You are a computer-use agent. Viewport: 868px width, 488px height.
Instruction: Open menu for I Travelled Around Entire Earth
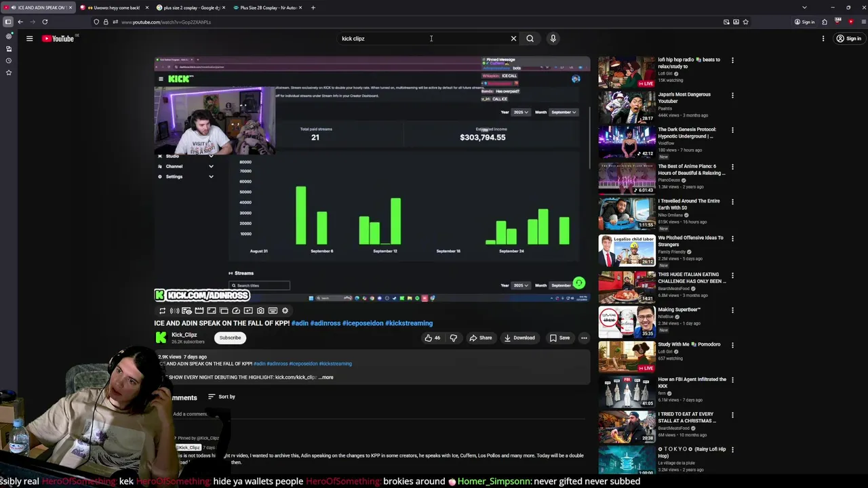[732, 201]
